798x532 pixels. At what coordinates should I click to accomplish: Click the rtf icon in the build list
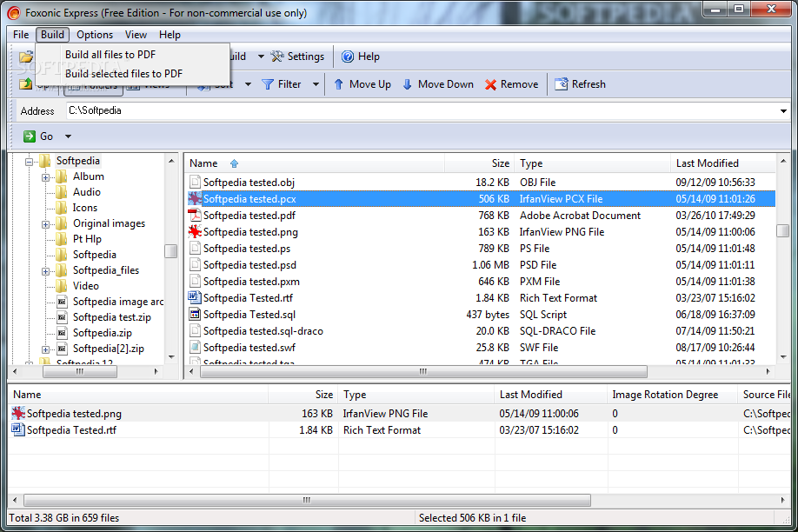click(x=18, y=429)
